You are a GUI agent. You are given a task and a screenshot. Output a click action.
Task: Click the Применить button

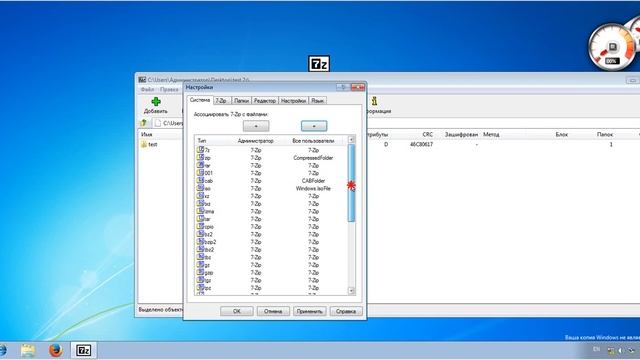coord(310,311)
